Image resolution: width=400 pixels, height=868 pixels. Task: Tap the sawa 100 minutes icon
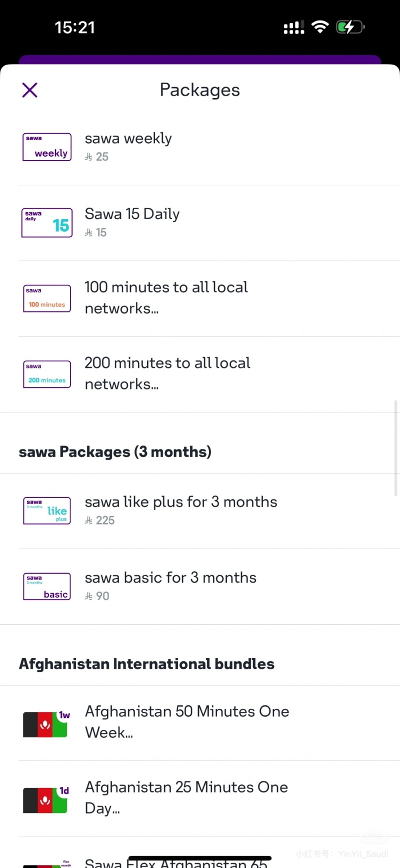point(47,298)
